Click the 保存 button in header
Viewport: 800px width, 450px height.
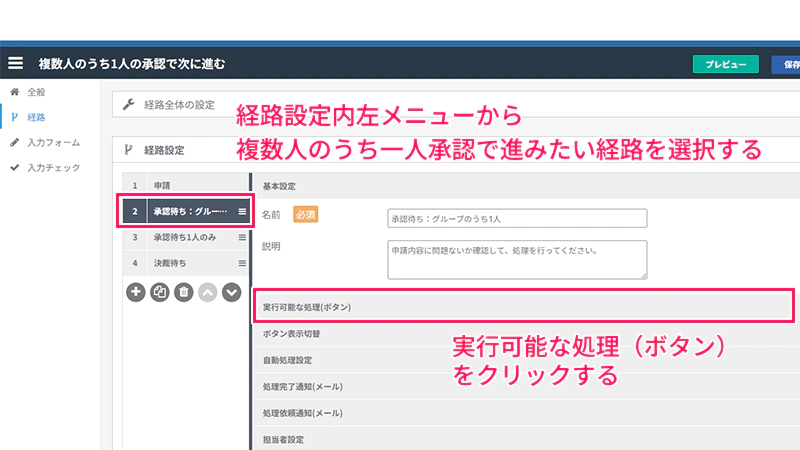786,64
